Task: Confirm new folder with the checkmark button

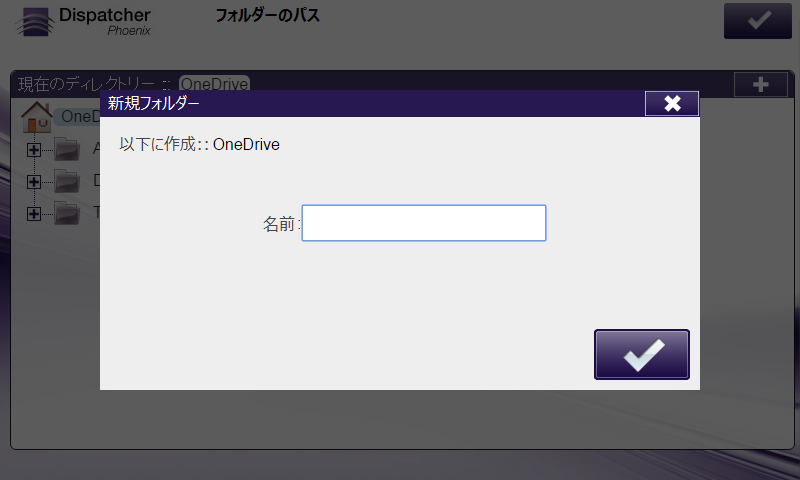Action: coord(642,355)
